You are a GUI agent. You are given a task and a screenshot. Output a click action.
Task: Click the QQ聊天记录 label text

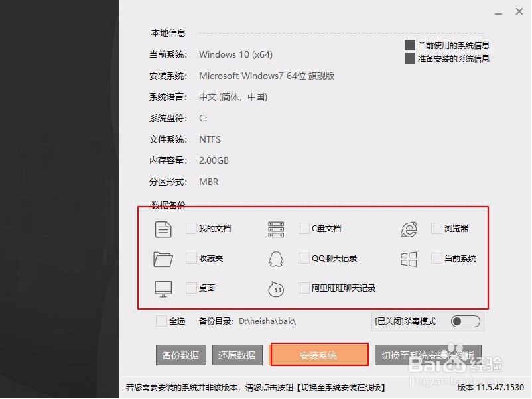point(334,258)
